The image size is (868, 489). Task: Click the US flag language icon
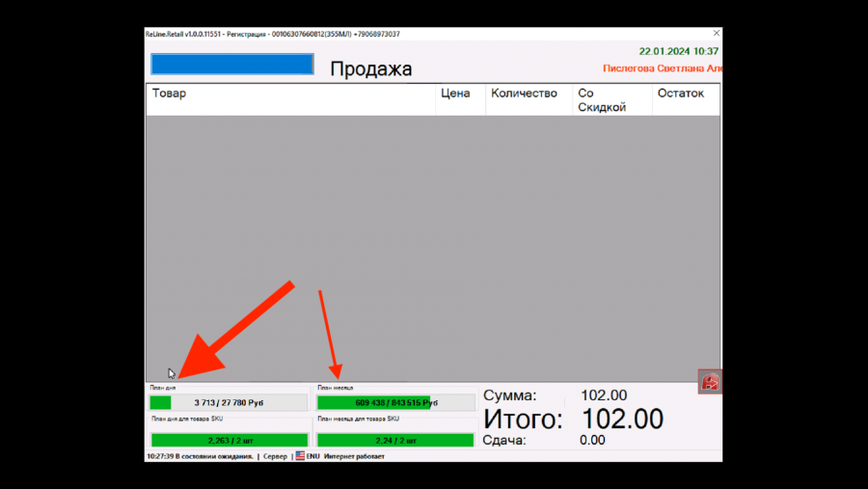[301, 456]
